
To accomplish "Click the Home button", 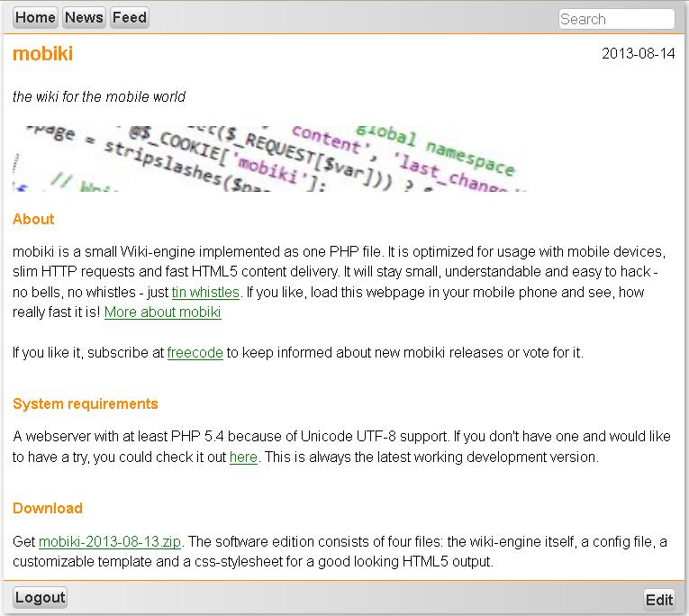I will (x=36, y=17).
